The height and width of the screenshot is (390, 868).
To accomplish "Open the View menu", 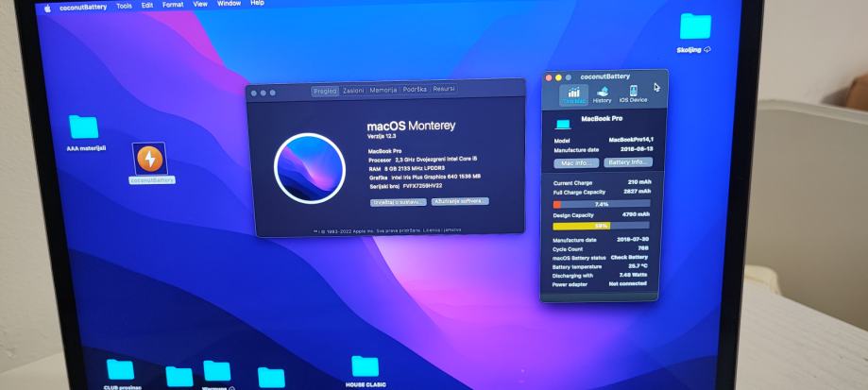I will pos(200,4).
